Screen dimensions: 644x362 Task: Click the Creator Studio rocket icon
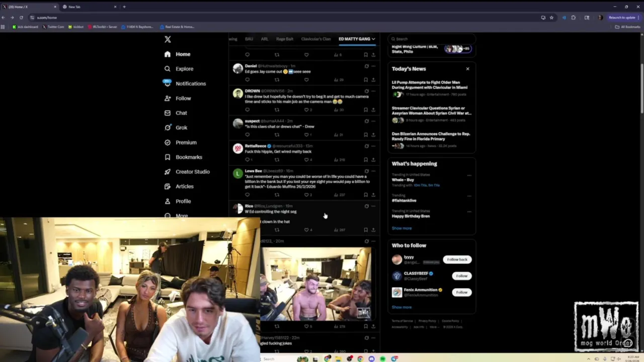[x=168, y=171]
